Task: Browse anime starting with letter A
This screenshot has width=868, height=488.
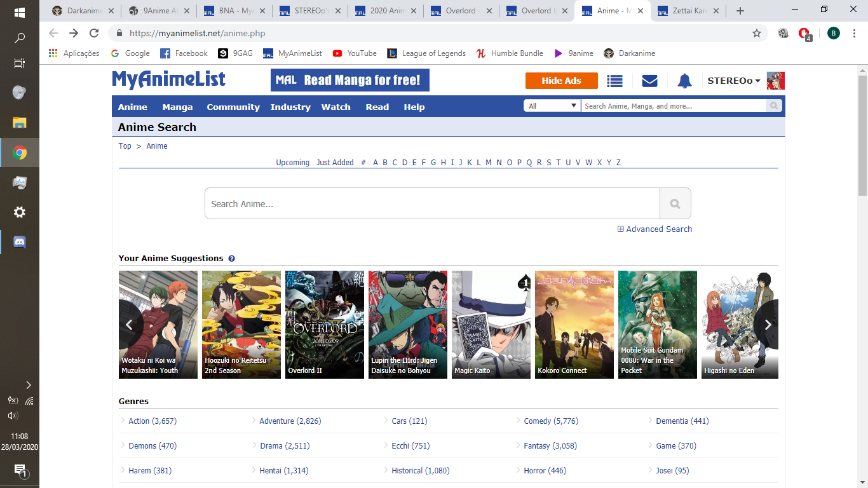Action: (x=376, y=163)
